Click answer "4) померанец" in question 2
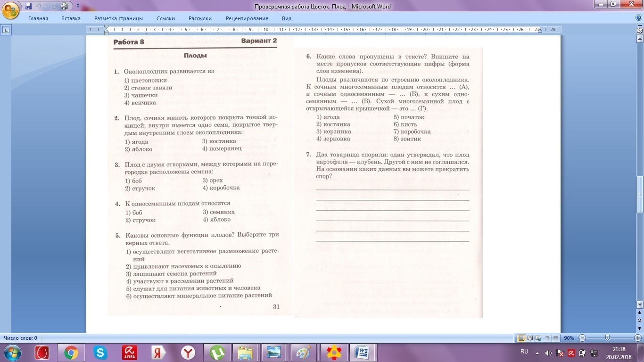Viewport: 644px width, 362px height. 222,148
